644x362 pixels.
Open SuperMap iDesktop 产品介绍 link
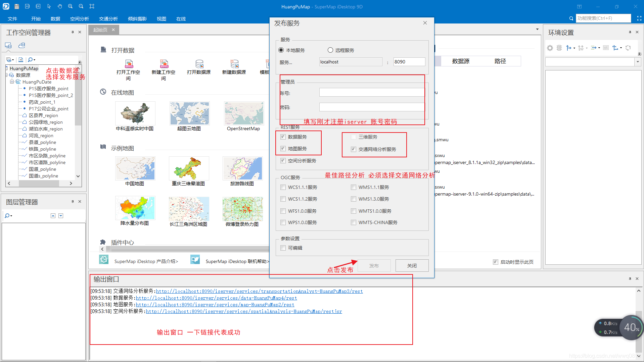click(146, 261)
